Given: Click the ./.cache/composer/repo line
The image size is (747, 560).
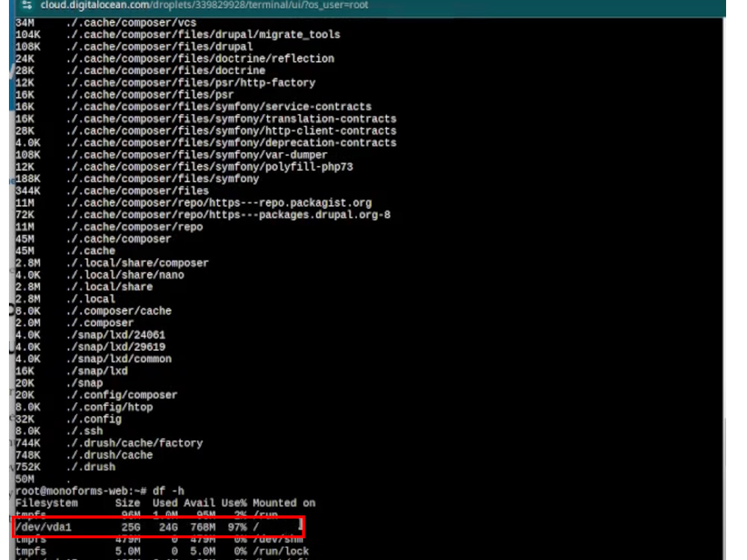Looking at the screenshot, I should coord(109,227).
